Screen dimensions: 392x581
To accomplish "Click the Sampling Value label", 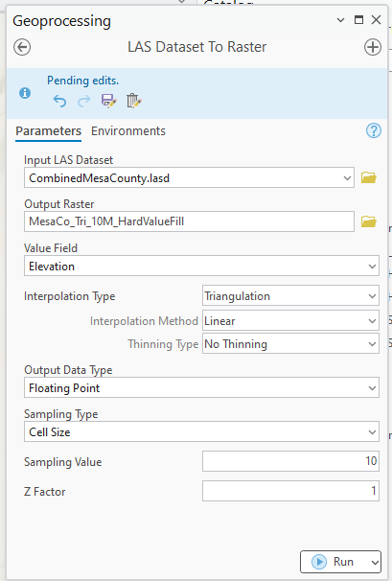I will point(63,462).
